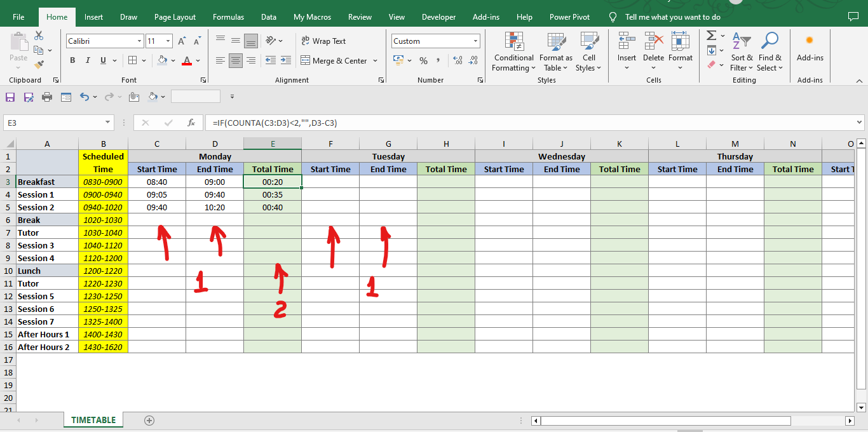Click the Insert cells button
This screenshot has height=432, width=868.
(x=627, y=51)
